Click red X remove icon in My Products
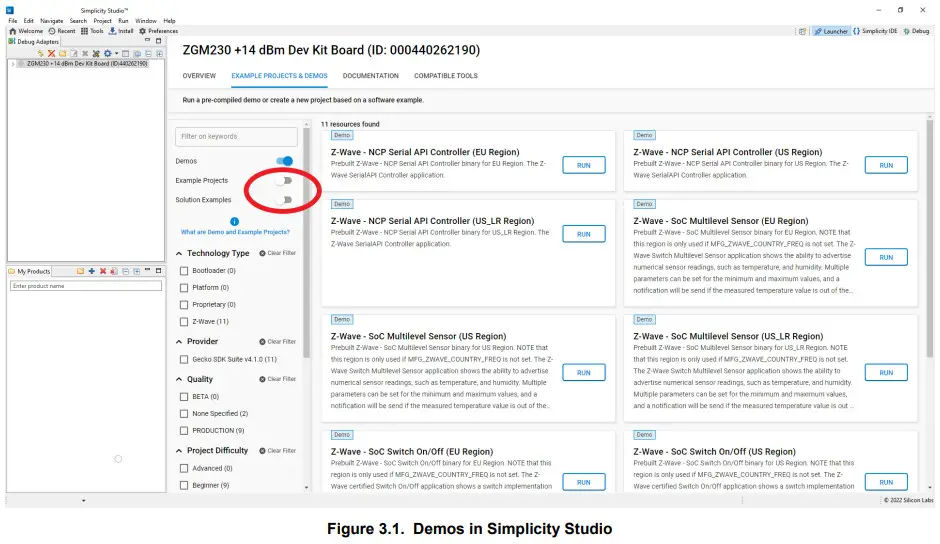Viewport: 940px width, 544px height. point(103,271)
